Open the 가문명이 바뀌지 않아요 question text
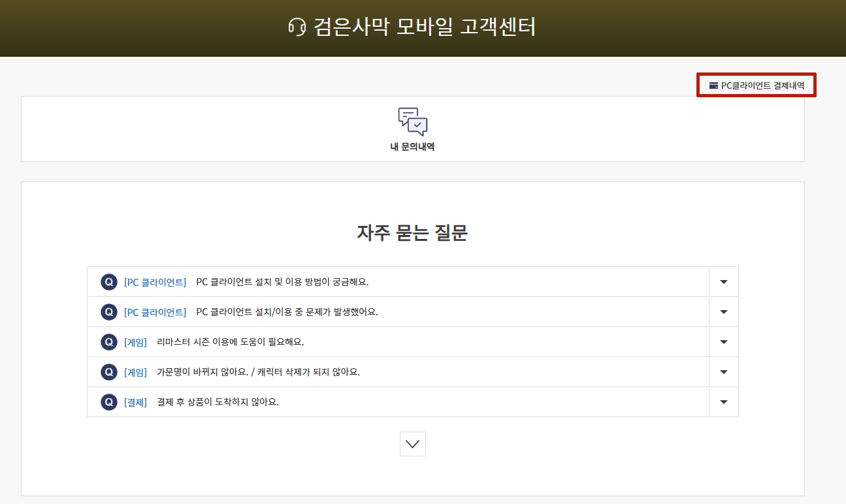Screen dimensions: 846x504 pyautogui.click(x=258, y=372)
